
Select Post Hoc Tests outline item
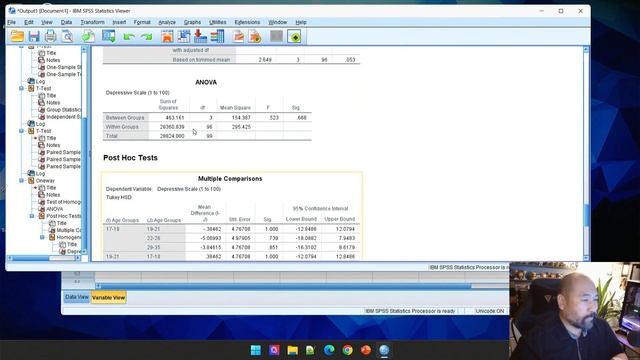63,216
